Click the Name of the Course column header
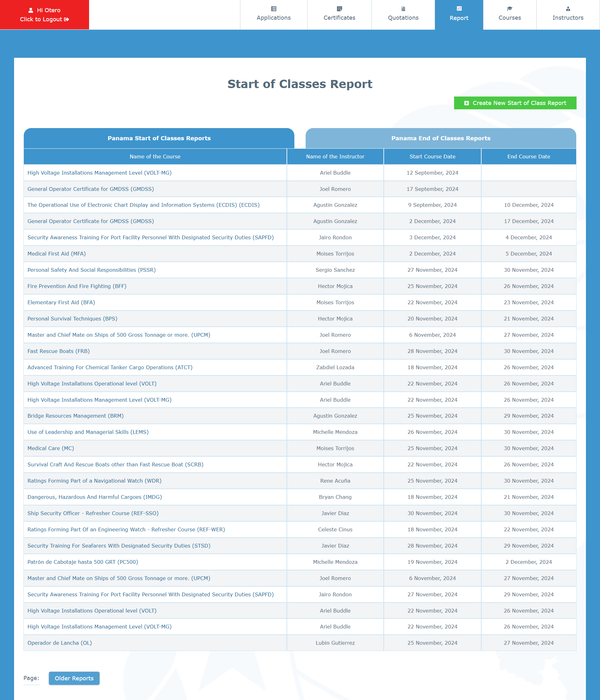Viewport: 600px width, 700px height. pos(155,156)
